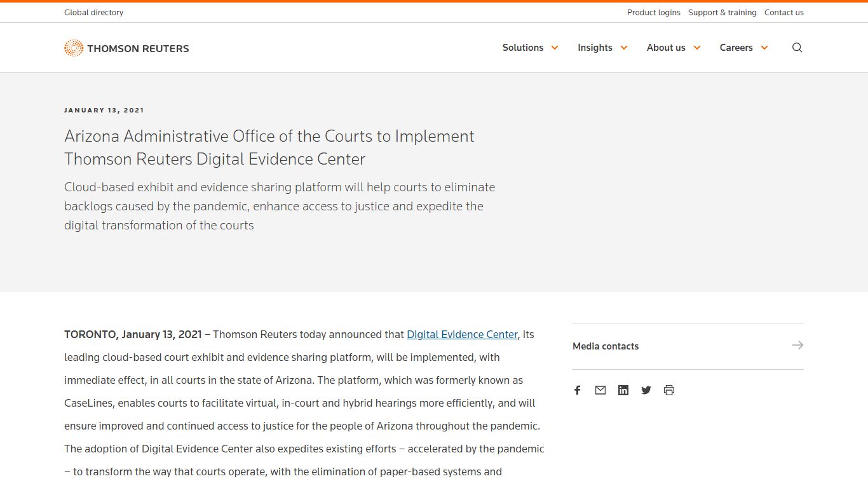Click the Thomson Reuters logo
Viewport: 868px width, 488px height.
tap(126, 48)
